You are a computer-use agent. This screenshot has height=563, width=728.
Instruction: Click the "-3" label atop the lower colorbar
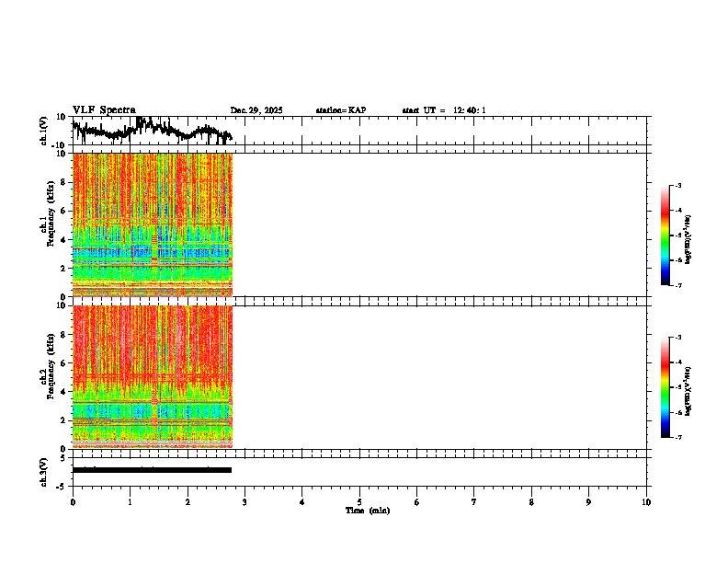pos(677,338)
